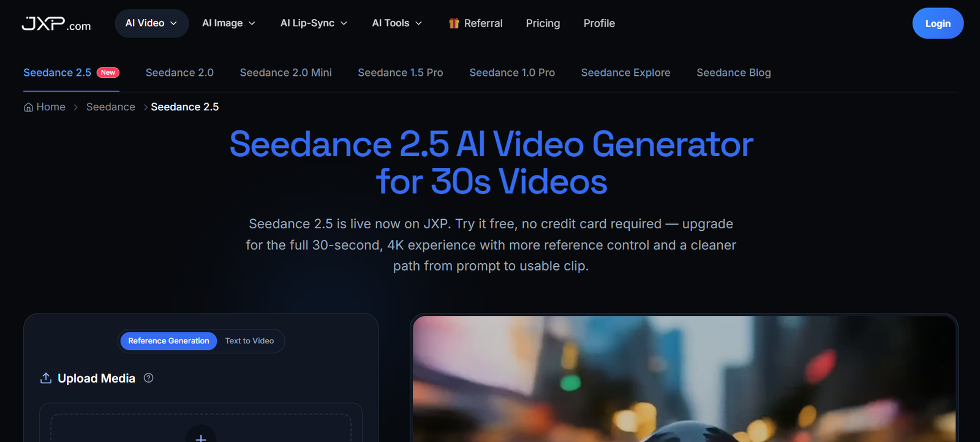Click the gift icon beside Referral
The width and height of the screenshot is (980, 442).
(454, 23)
